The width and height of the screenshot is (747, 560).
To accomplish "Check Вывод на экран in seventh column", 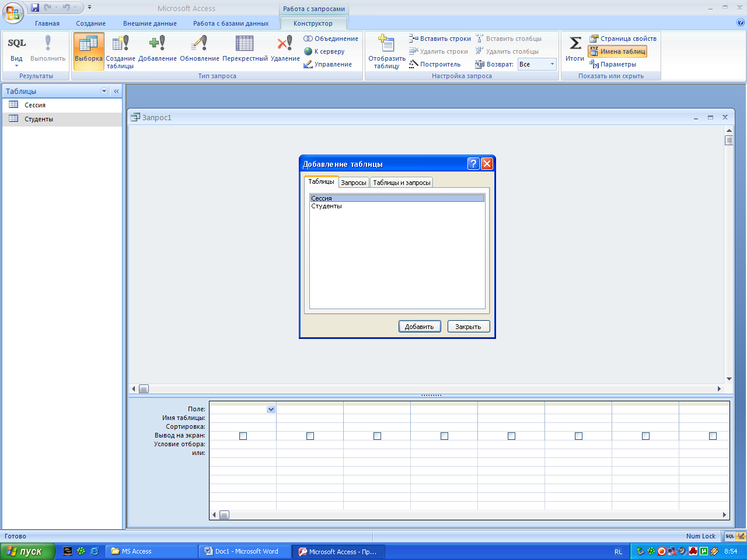I will [645, 436].
